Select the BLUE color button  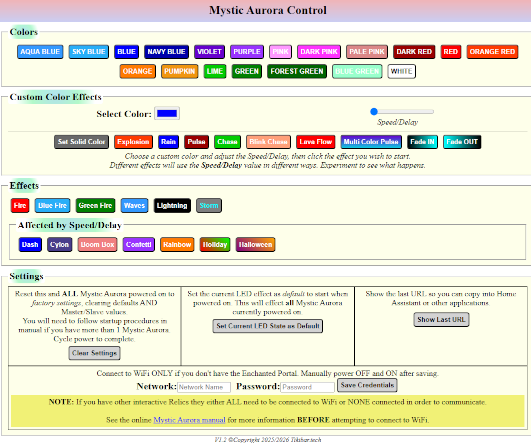pos(126,52)
